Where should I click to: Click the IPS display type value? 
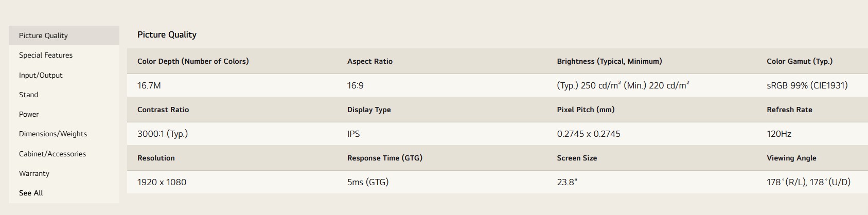click(x=353, y=134)
